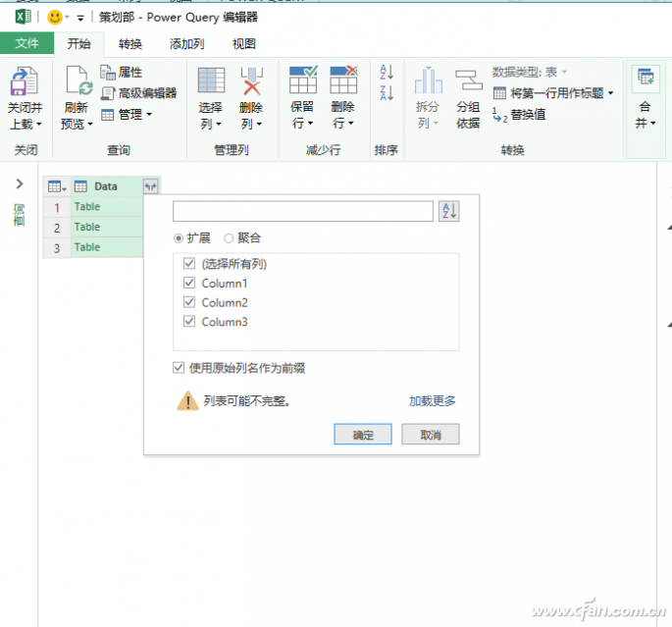
Task: Click the smiley feedback icon
Action: (x=54, y=17)
